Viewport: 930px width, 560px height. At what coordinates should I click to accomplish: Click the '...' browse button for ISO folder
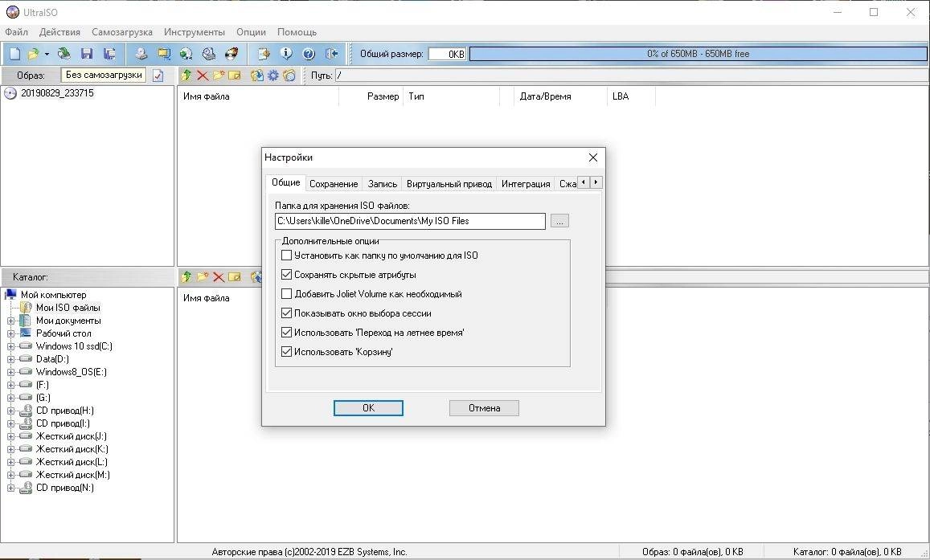coord(559,221)
